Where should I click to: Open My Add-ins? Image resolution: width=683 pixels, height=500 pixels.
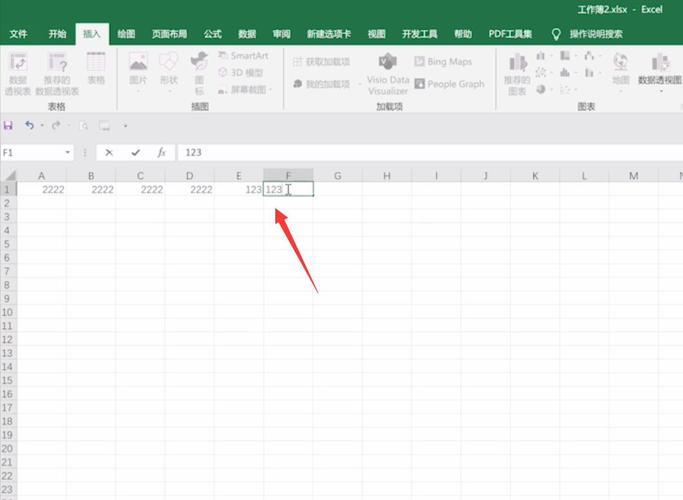pyautogui.click(x=321, y=84)
